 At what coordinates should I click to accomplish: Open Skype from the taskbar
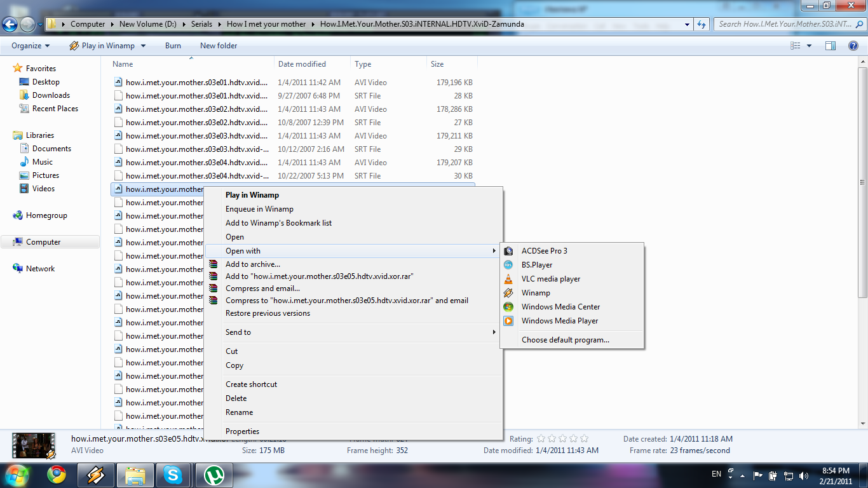(172, 475)
